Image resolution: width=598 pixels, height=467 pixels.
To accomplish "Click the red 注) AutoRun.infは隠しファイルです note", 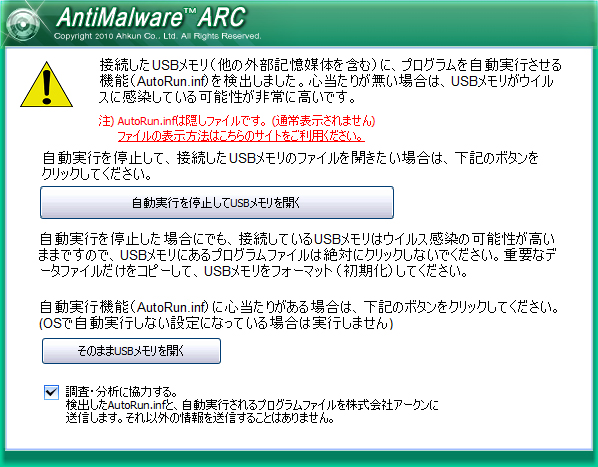I will pos(236,121).
